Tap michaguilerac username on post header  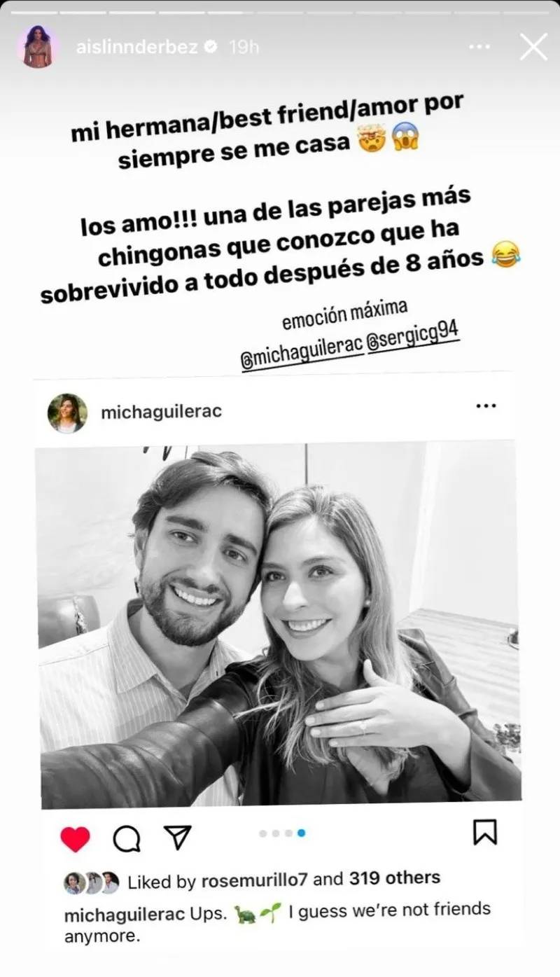(x=162, y=411)
